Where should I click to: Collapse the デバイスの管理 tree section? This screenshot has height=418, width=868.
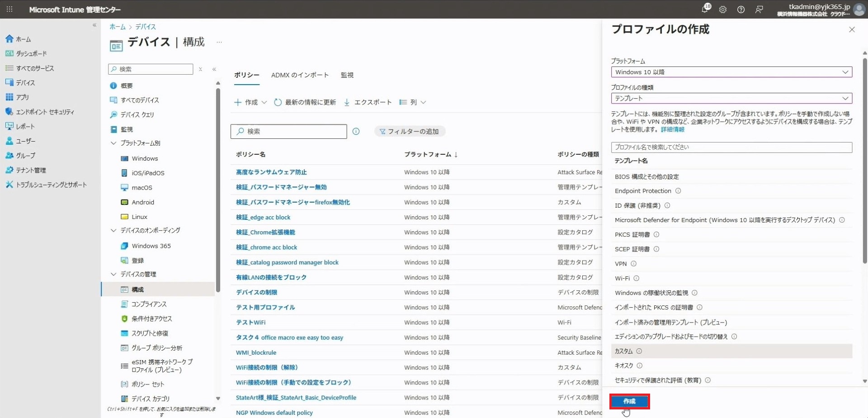(113, 274)
